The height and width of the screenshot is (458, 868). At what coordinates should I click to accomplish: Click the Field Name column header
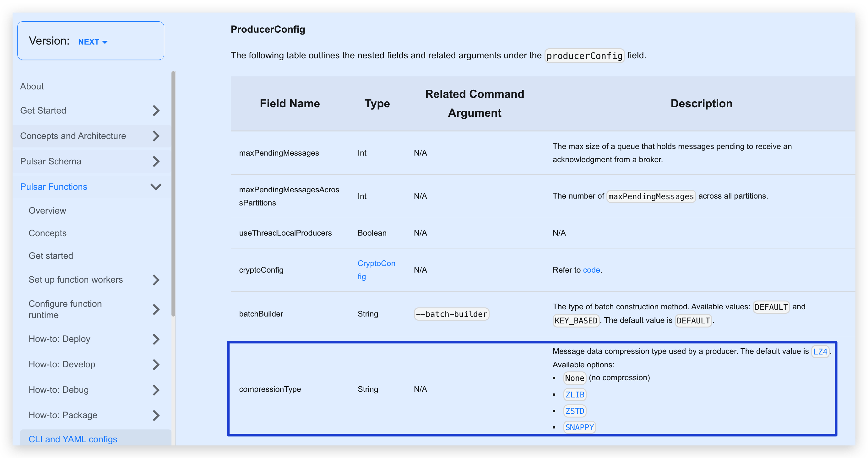click(x=290, y=103)
